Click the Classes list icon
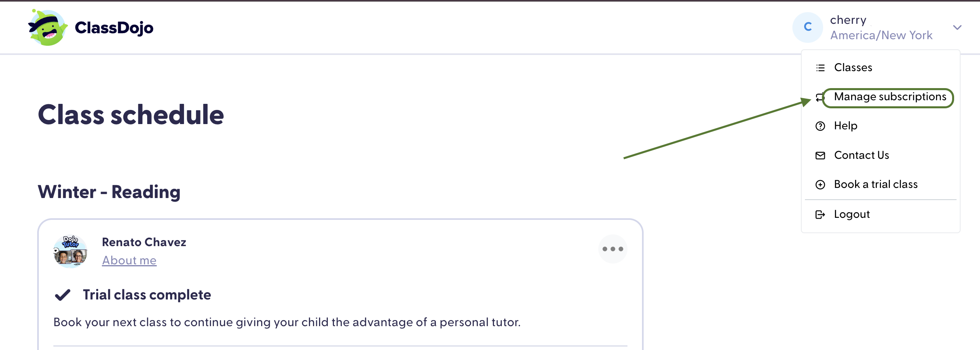The height and width of the screenshot is (350, 980). 820,68
